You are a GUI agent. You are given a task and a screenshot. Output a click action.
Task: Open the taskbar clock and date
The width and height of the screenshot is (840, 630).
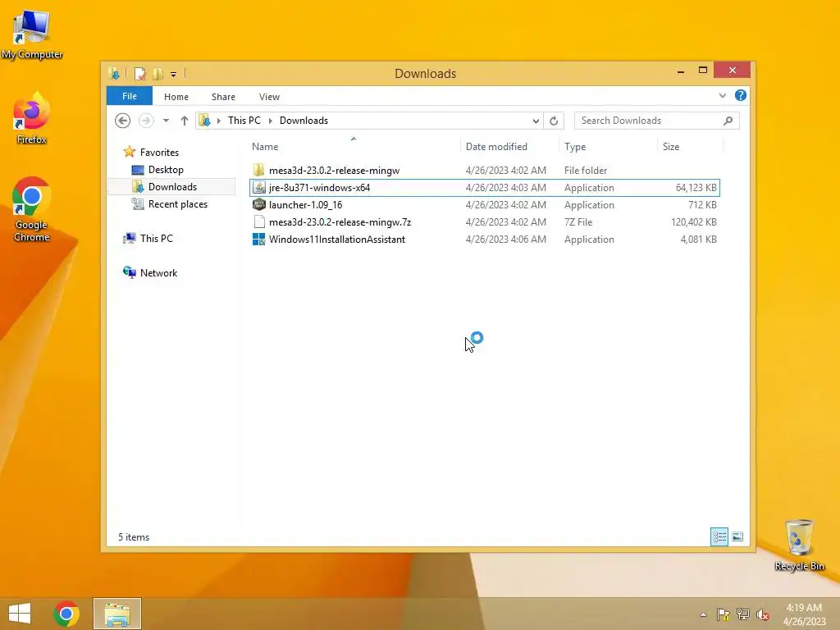804,614
